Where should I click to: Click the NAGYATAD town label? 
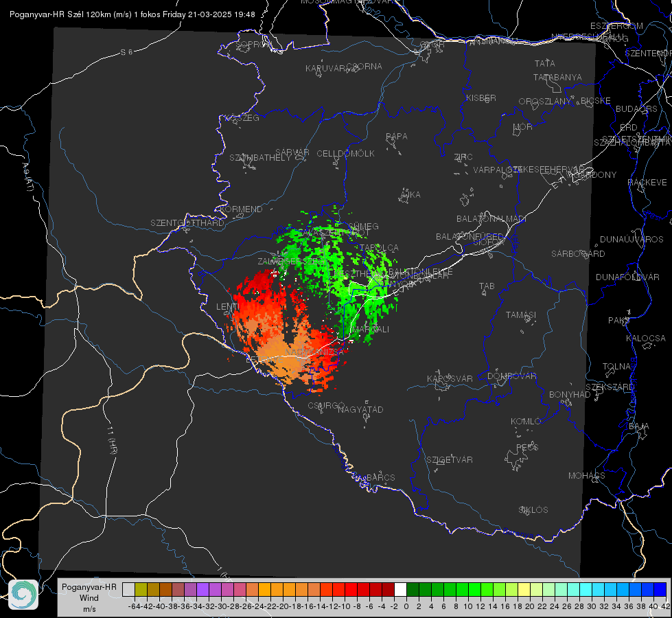pyautogui.click(x=360, y=409)
